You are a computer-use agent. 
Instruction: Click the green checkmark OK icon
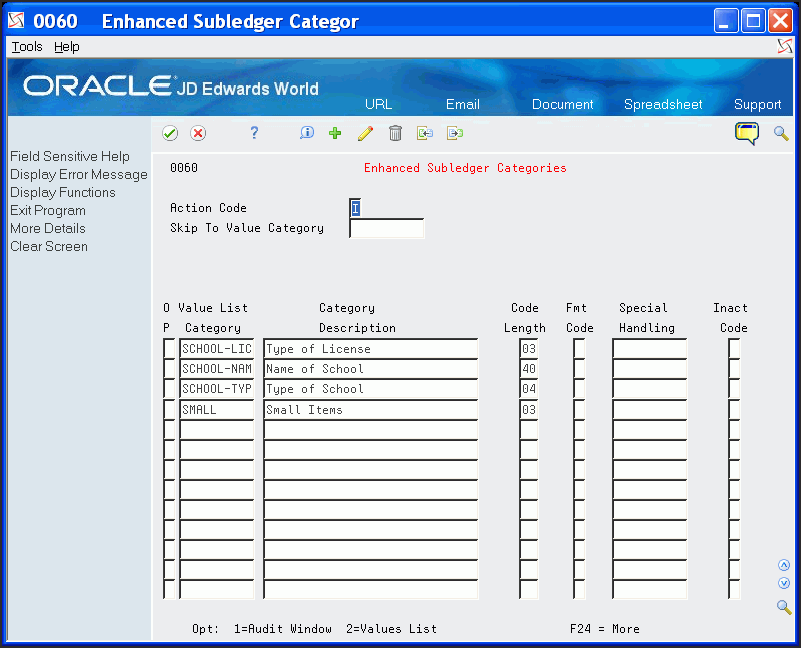click(170, 133)
